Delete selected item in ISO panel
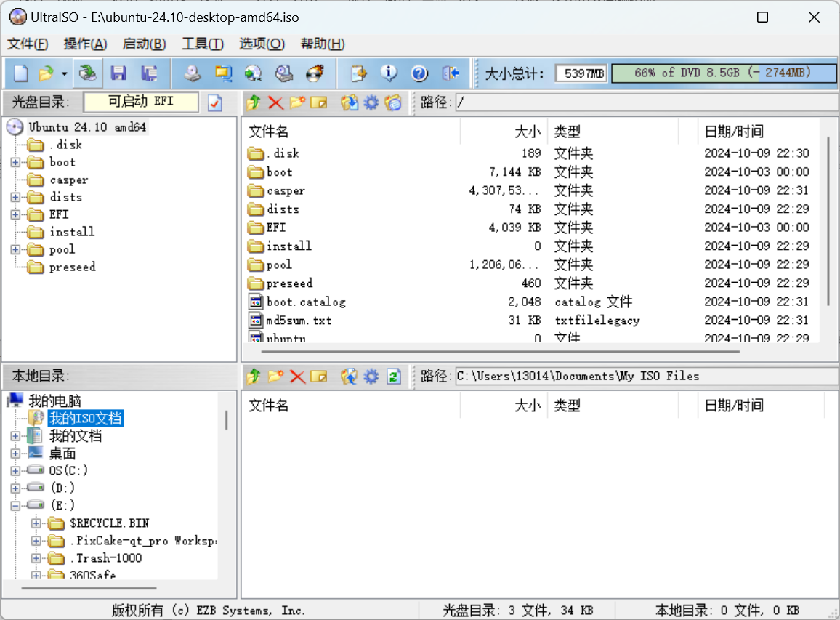Screen dimensions: 840x620 click(x=275, y=102)
